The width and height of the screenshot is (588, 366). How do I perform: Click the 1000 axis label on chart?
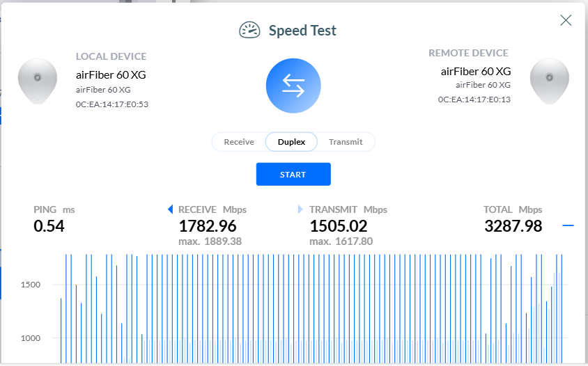tap(31, 338)
